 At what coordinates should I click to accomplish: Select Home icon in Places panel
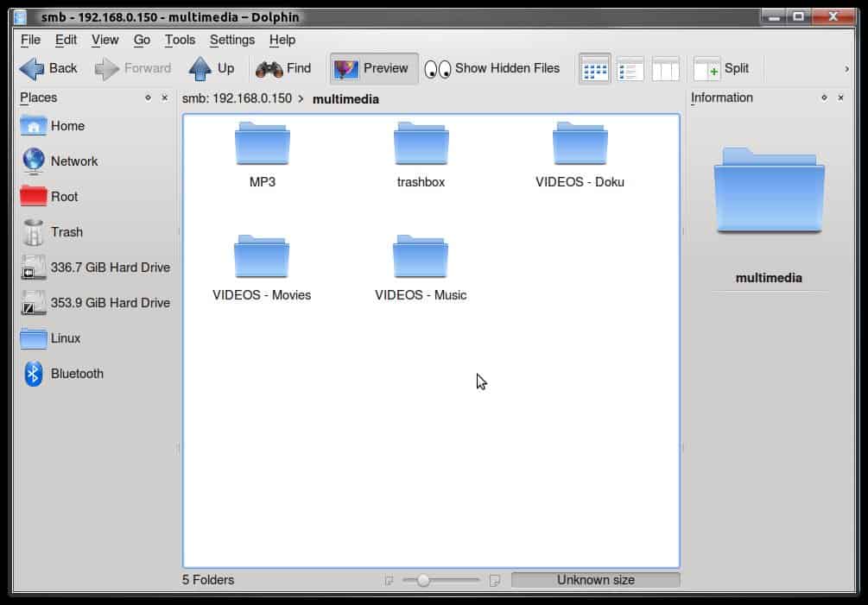pyautogui.click(x=33, y=126)
